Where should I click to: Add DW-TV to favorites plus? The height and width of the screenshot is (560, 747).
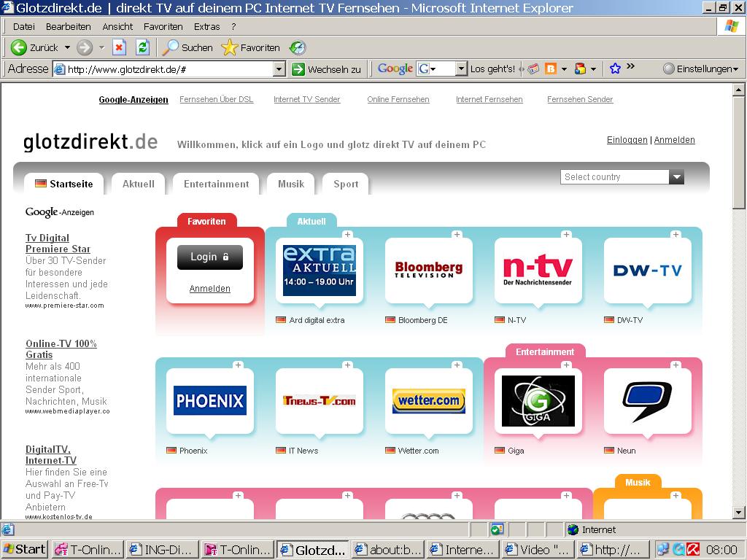[676, 234]
